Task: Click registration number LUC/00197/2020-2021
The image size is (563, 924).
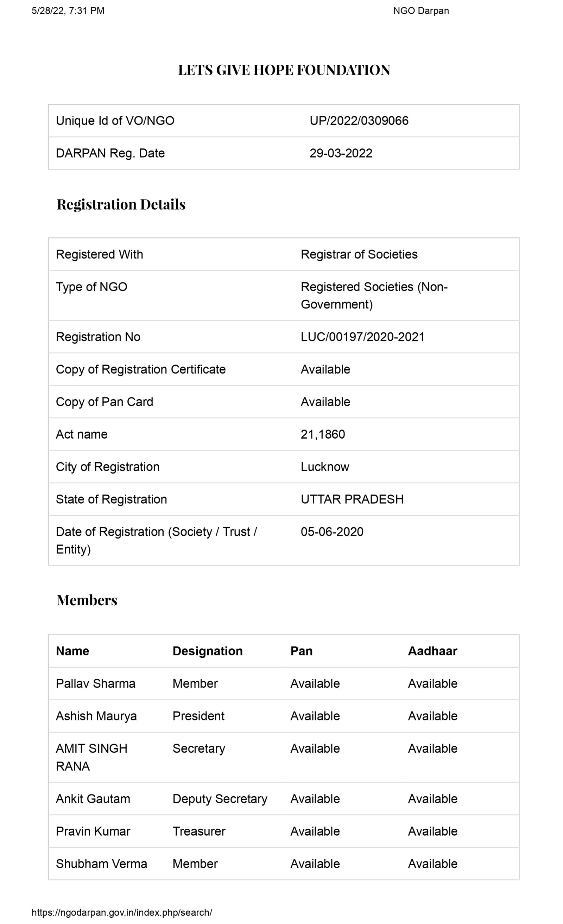Action: 362,337
